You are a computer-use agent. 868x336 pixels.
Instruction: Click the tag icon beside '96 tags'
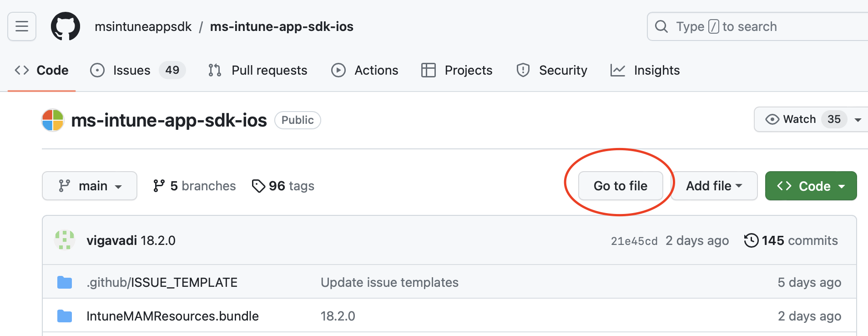(x=259, y=185)
